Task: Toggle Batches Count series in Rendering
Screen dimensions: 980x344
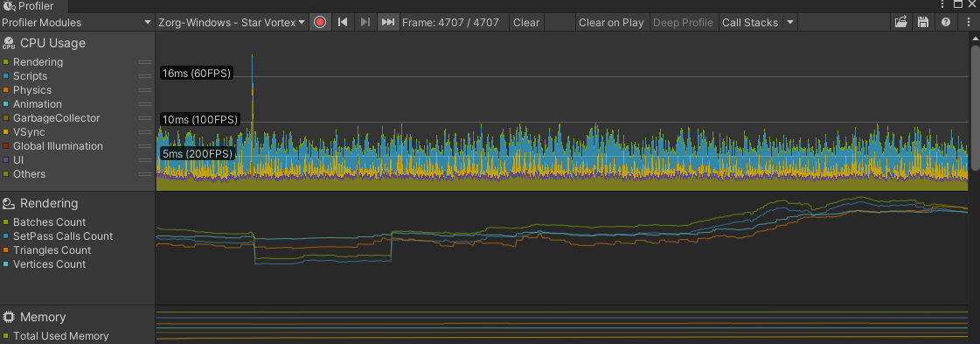Action: pyautogui.click(x=5, y=222)
